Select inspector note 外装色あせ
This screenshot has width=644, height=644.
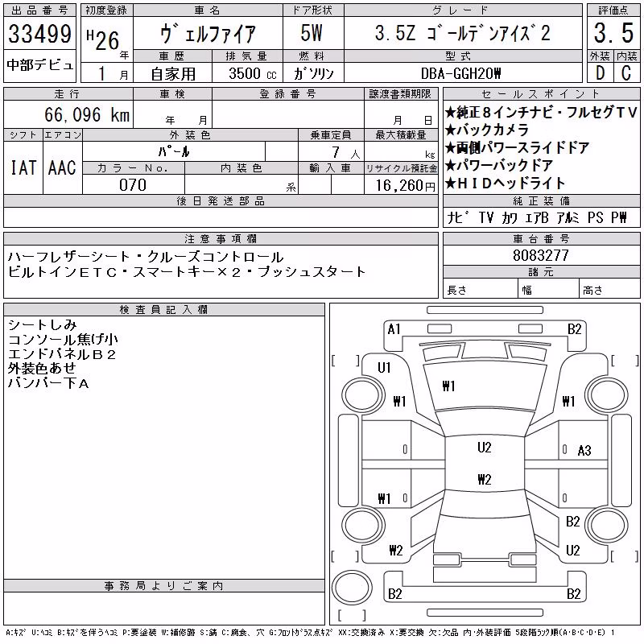[42, 369]
